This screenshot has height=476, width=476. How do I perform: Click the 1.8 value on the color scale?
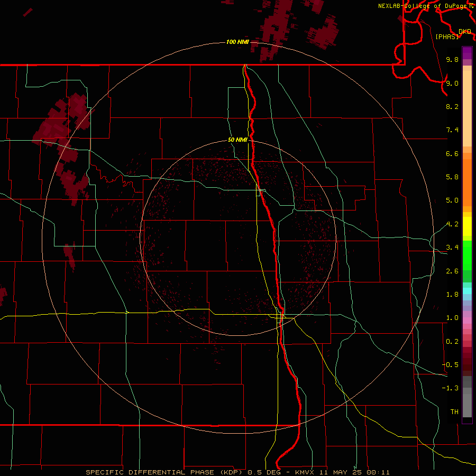452,295
